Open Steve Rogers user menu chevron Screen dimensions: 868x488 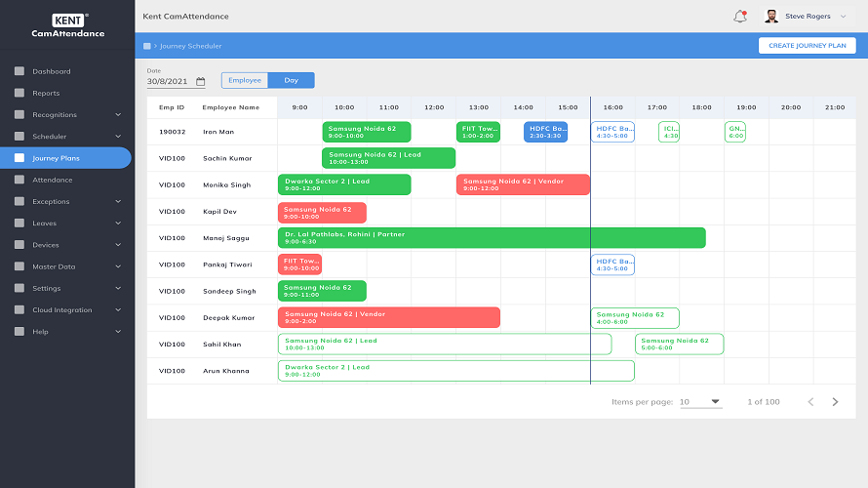coord(843,17)
